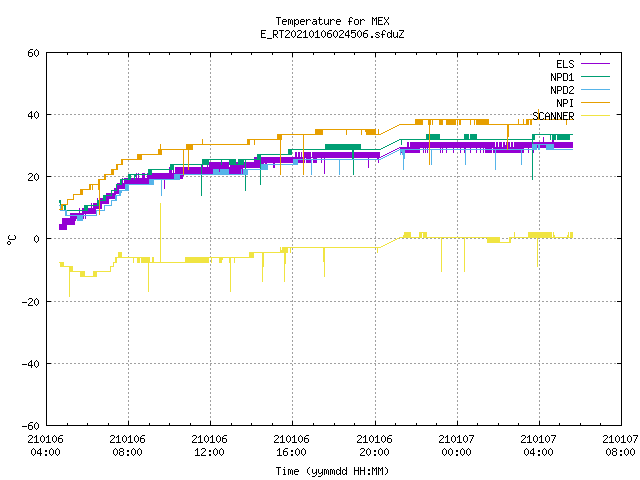This screenshot has width=640, height=480.
Task: Click the y-axis value -40
Action: tap(31, 364)
